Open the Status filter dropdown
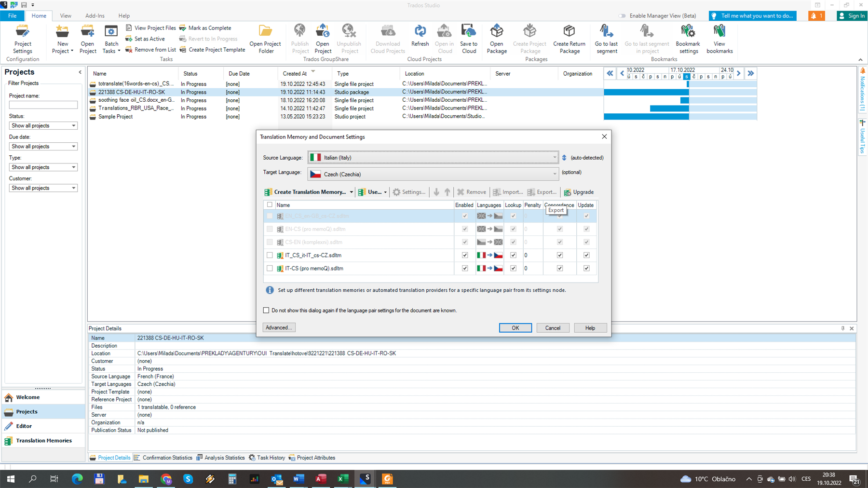 point(43,125)
